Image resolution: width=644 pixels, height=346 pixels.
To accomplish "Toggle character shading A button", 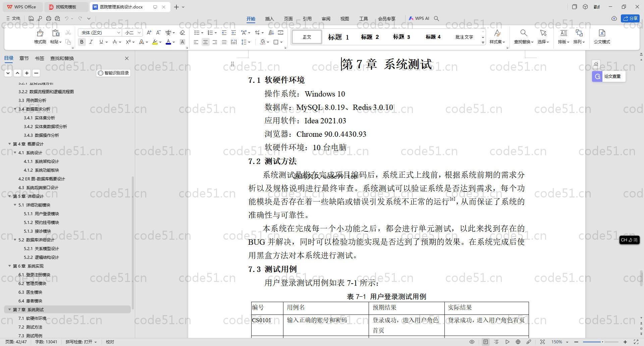I will [x=182, y=42].
